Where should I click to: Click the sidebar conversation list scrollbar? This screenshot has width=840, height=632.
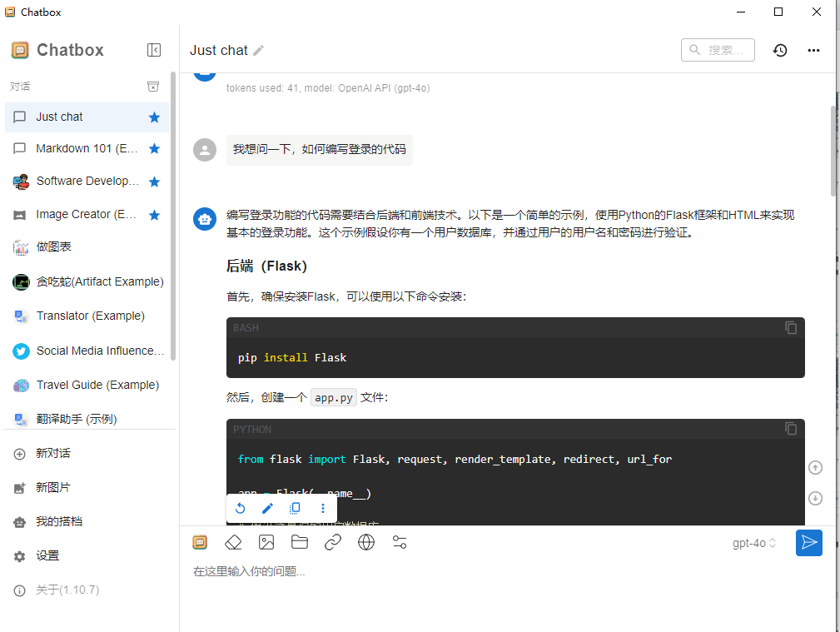172,216
